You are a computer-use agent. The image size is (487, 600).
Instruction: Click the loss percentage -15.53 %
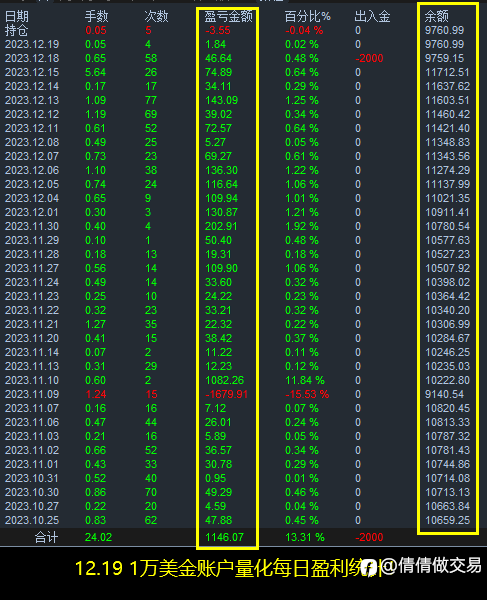[x=307, y=394]
